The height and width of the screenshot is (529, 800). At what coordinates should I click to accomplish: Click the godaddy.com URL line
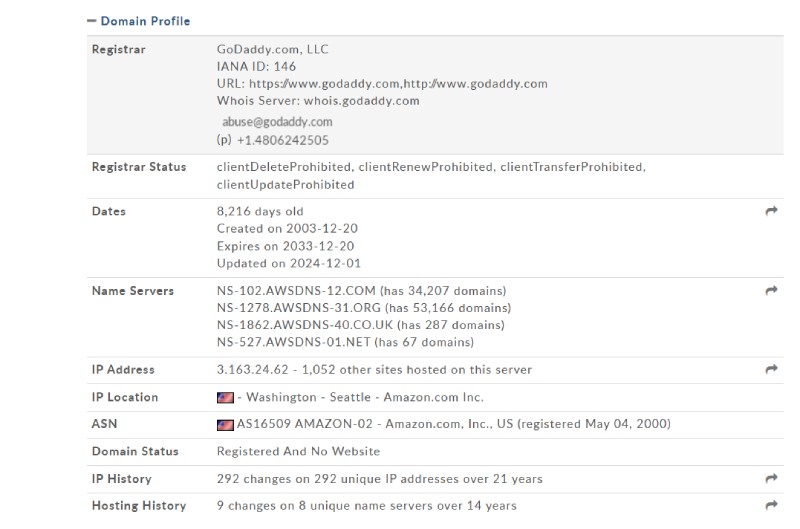[382, 84]
